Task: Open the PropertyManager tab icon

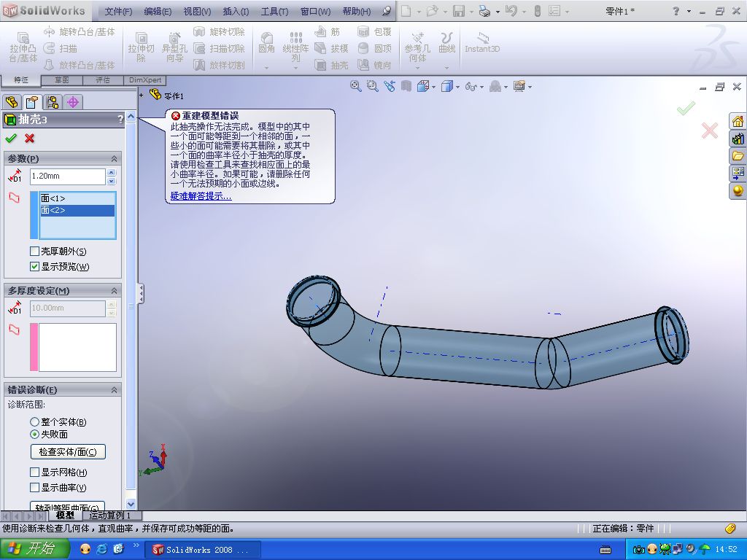Action: click(x=32, y=101)
